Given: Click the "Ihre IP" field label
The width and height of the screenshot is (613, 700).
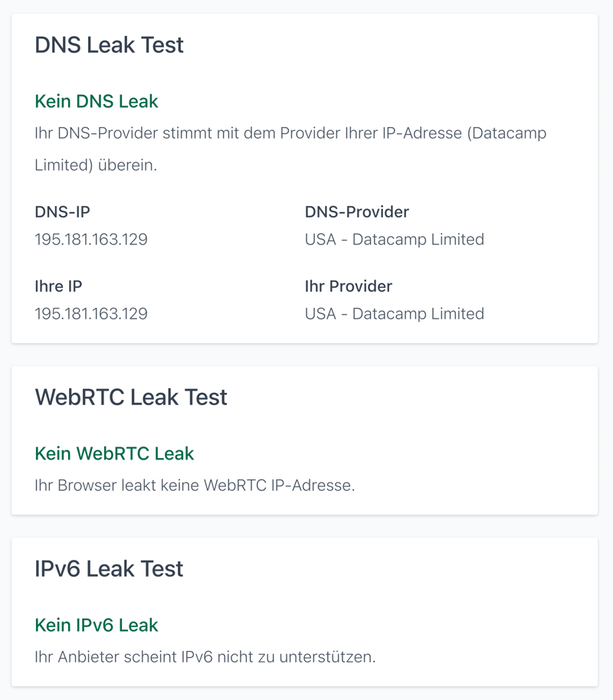Looking at the screenshot, I should pyautogui.click(x=58, y=286).
